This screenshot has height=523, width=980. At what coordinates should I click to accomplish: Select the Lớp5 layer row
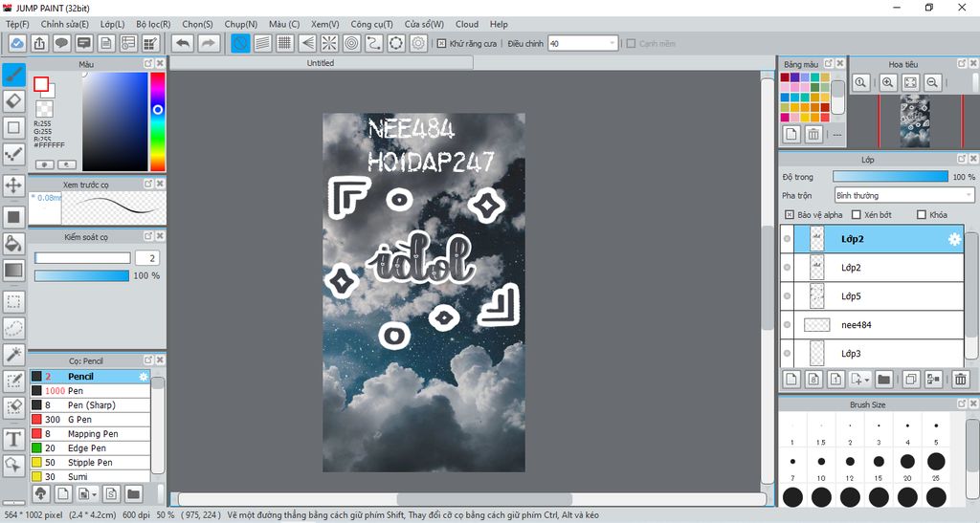[872, 295]
